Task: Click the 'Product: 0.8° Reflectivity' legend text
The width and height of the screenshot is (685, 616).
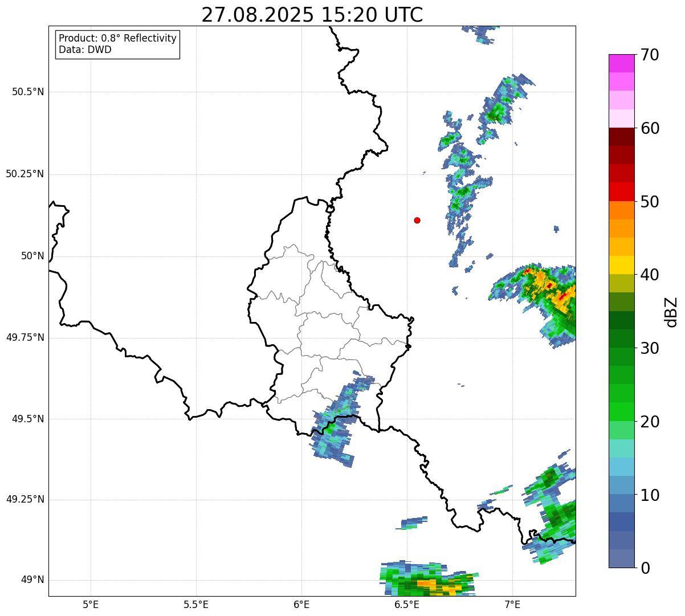Action: point(118,38)
